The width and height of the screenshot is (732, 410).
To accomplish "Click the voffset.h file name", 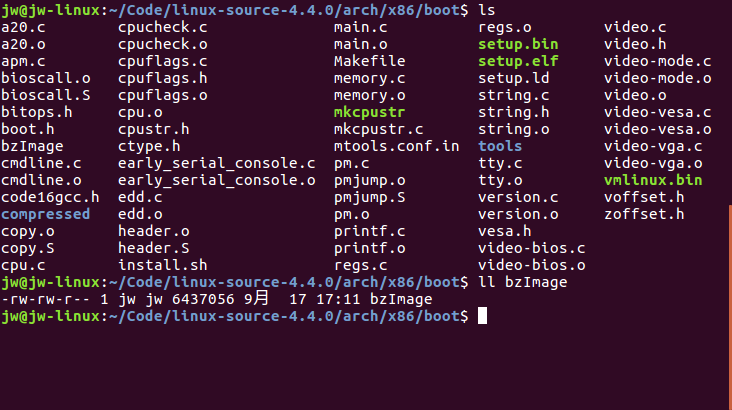I will point(644,197).
